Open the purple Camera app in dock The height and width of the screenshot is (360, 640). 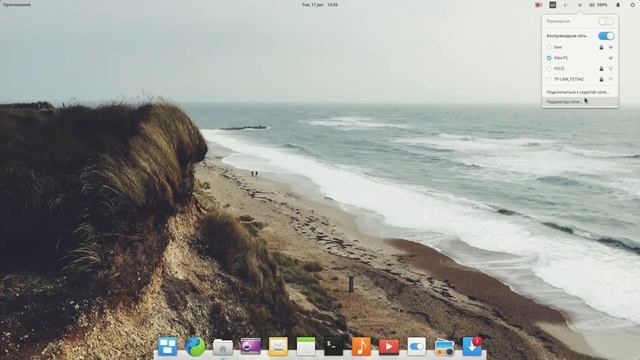pos(251,346)
